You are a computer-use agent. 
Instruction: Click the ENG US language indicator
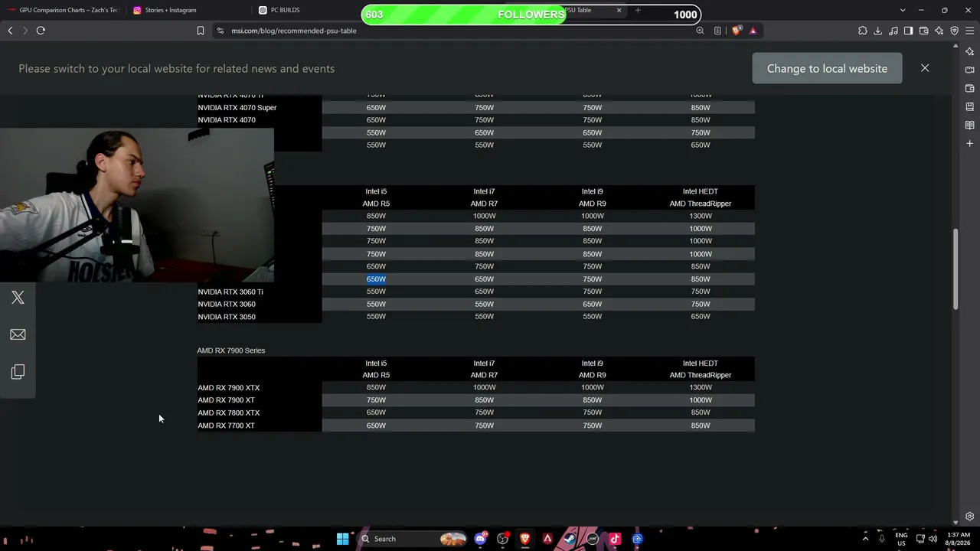[x=901, y=539]
